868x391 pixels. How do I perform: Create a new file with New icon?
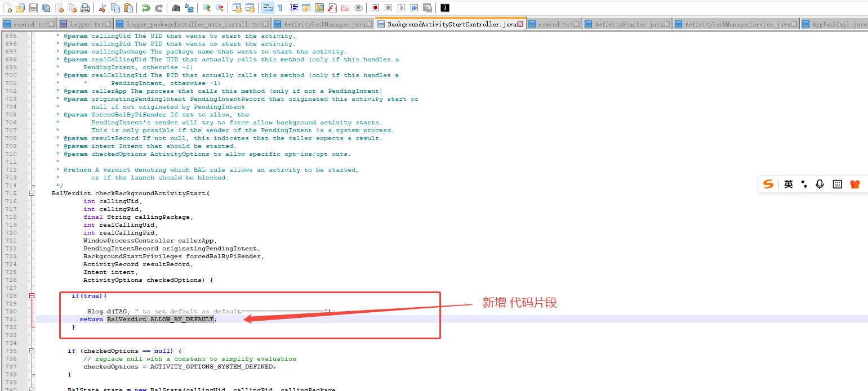(8, 8)
